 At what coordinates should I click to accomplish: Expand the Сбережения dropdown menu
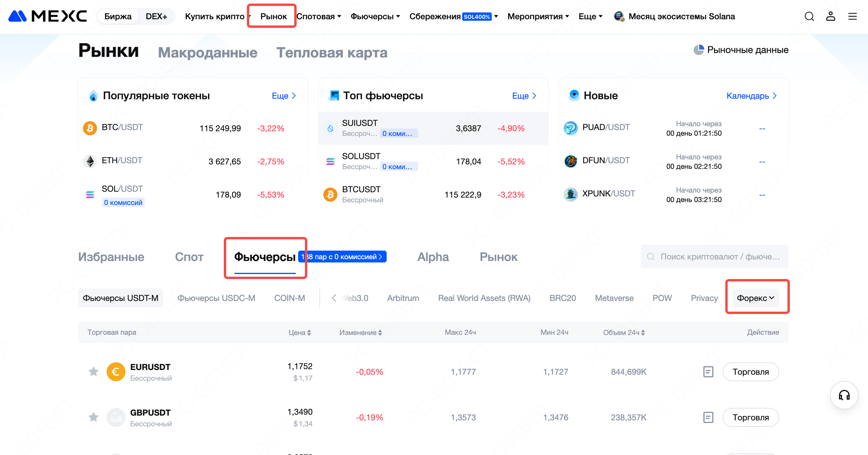click(454, 16)
